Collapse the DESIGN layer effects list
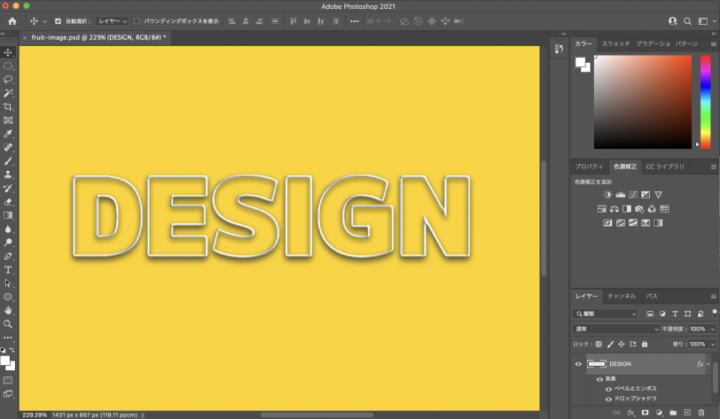 (x=709, y=364)
